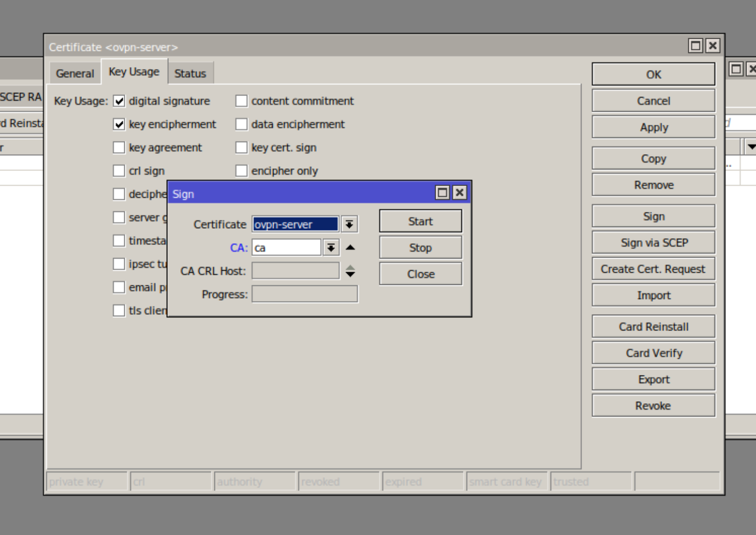Open the CA dropdown list
756x535 pixels.
click(x=331, y=247)
